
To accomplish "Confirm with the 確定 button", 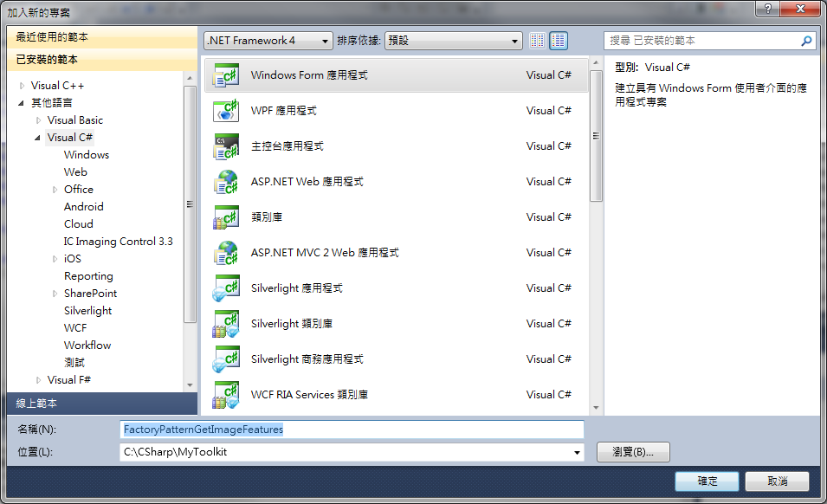I will [707, 481].
